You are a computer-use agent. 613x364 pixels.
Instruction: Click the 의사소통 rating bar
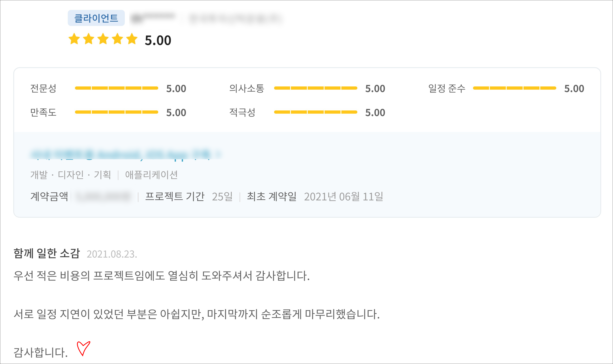(315, 88)
